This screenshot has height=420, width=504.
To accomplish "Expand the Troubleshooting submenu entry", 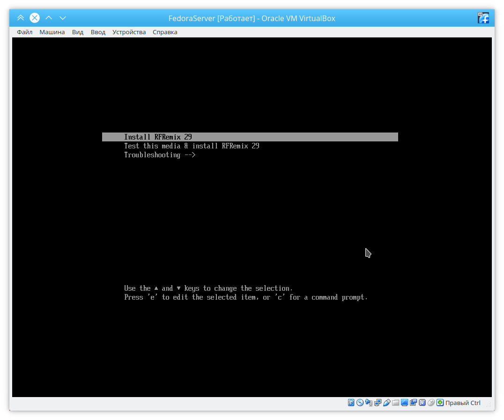I will point(159,155).
